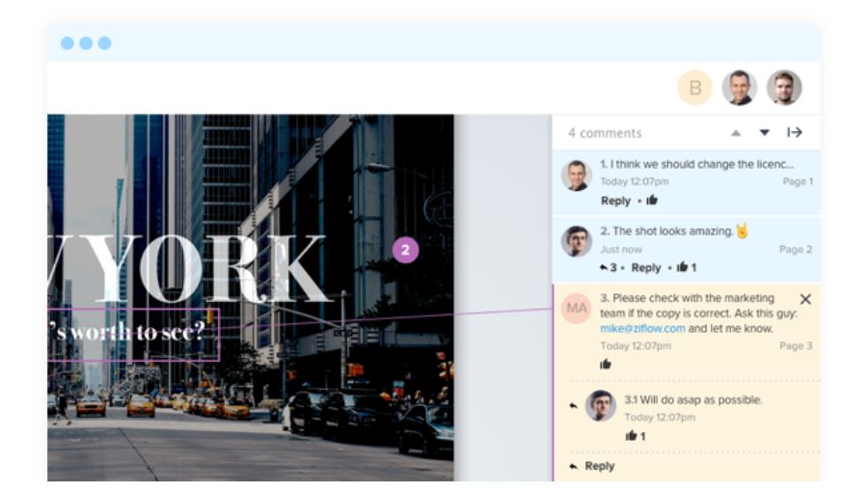Image resolution: width=868 pixels, height=492 pixels.
Task: Like the reply 3.1 thumbs up
Action: [631, 436]
